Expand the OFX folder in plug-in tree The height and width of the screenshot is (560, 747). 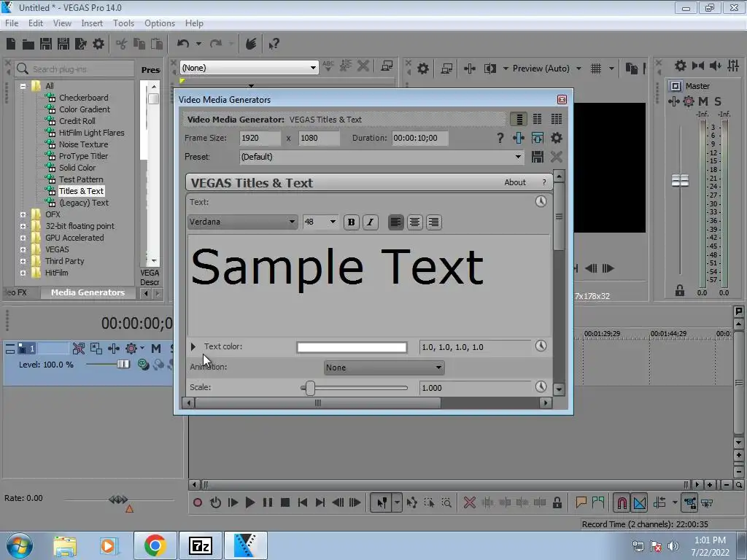23,215
